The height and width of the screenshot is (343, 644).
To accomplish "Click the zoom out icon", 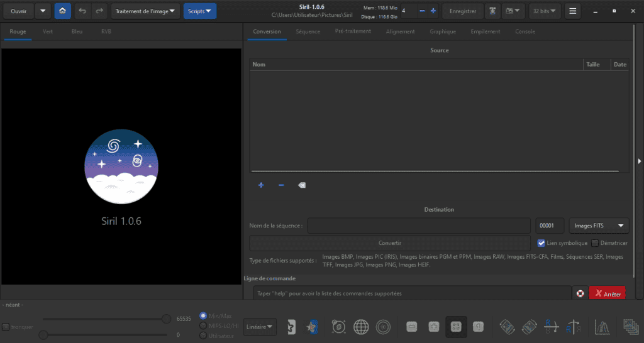I will [411, 327].
